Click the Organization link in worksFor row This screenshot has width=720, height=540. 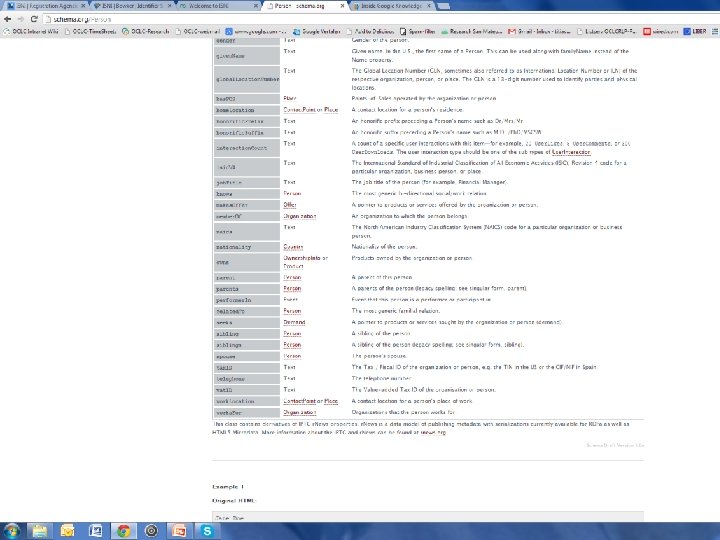pos(299,412)
